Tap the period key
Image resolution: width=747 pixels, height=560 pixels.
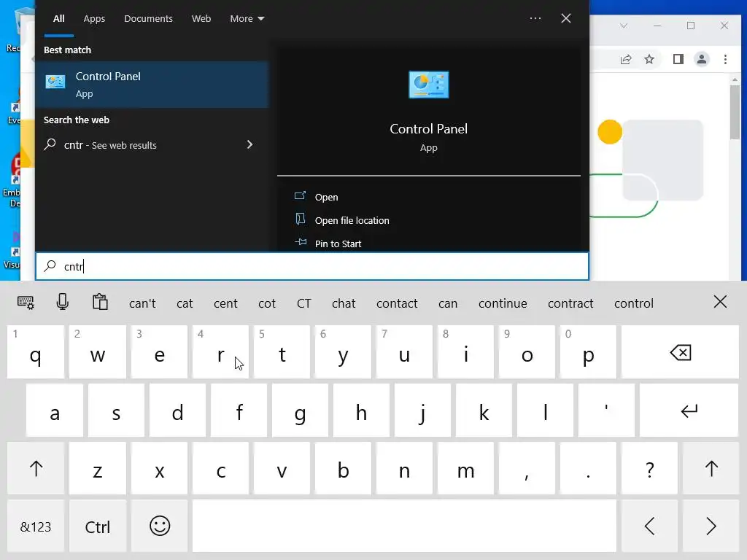click(588, 469)
